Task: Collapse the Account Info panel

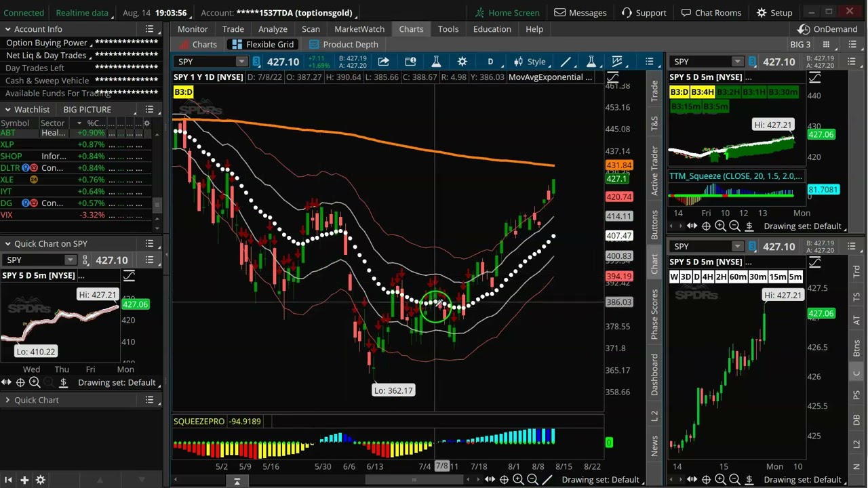Action: point(7,29)
